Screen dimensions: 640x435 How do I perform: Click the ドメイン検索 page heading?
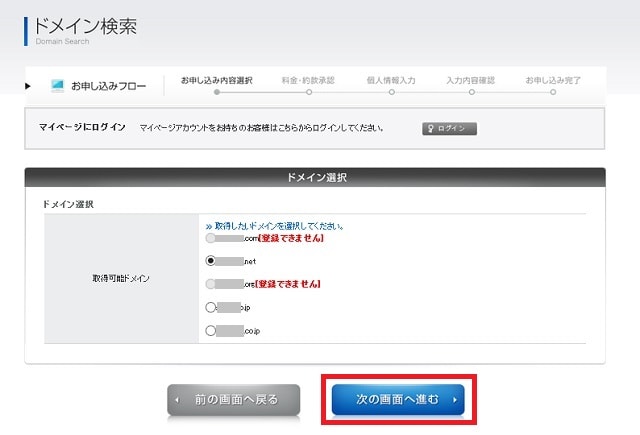[84, 26]
